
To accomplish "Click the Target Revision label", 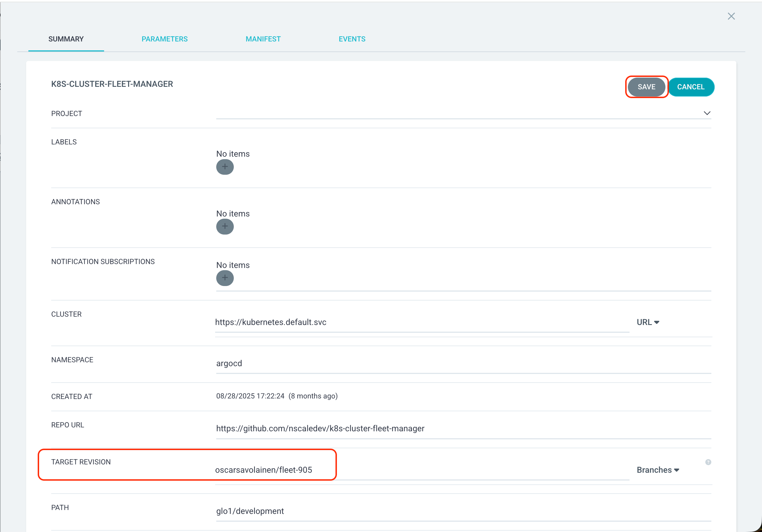I will tap(81, 462).
